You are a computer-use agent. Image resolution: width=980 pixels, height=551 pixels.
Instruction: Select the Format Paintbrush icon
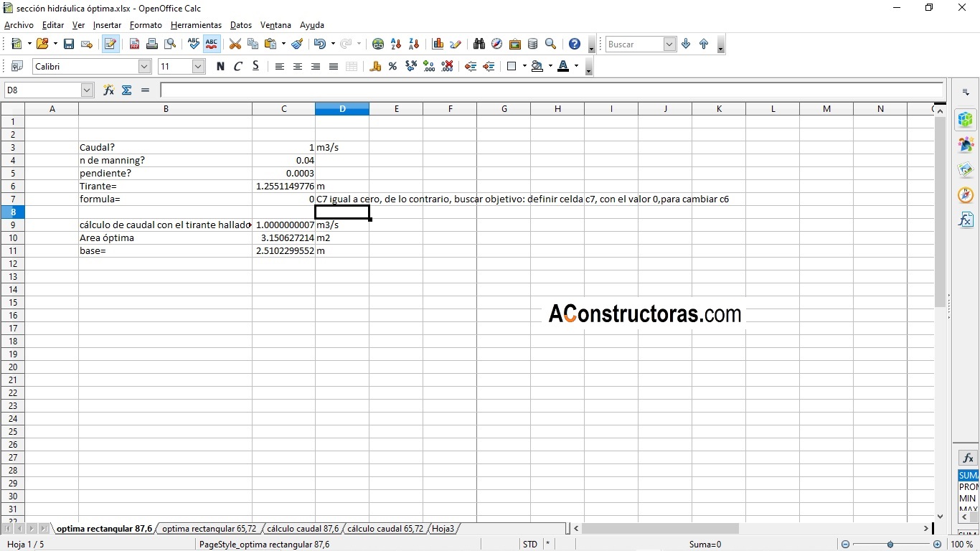(297, 44)
